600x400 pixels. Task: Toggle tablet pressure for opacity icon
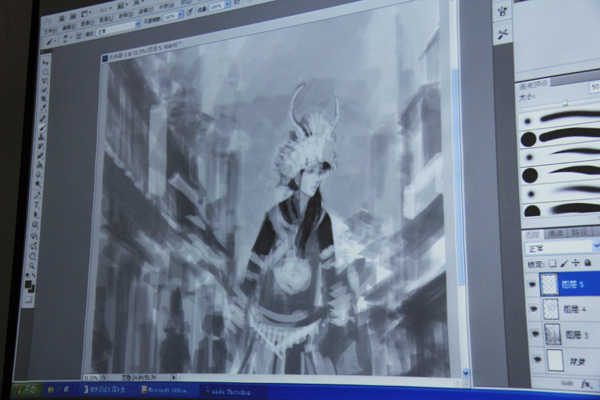click(189, 12)
